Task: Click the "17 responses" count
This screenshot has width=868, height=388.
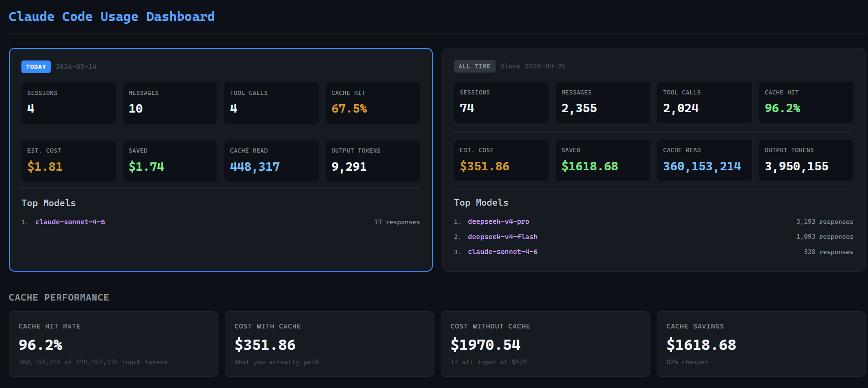Action: pos(397,222)
